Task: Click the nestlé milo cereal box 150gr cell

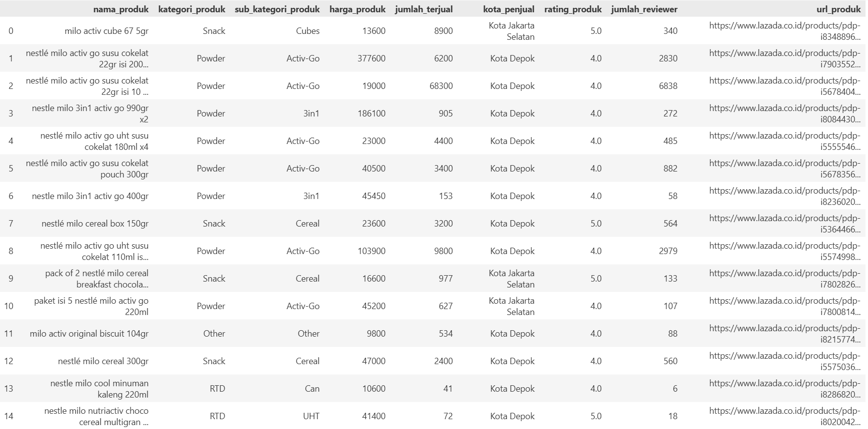Action: 95,224
